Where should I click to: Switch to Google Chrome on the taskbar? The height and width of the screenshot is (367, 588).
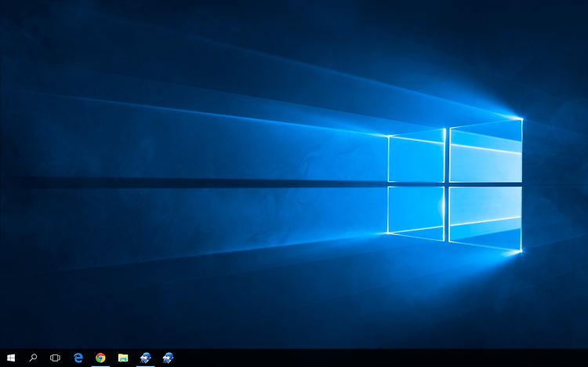pyautogui.click(x=100, y=358)
